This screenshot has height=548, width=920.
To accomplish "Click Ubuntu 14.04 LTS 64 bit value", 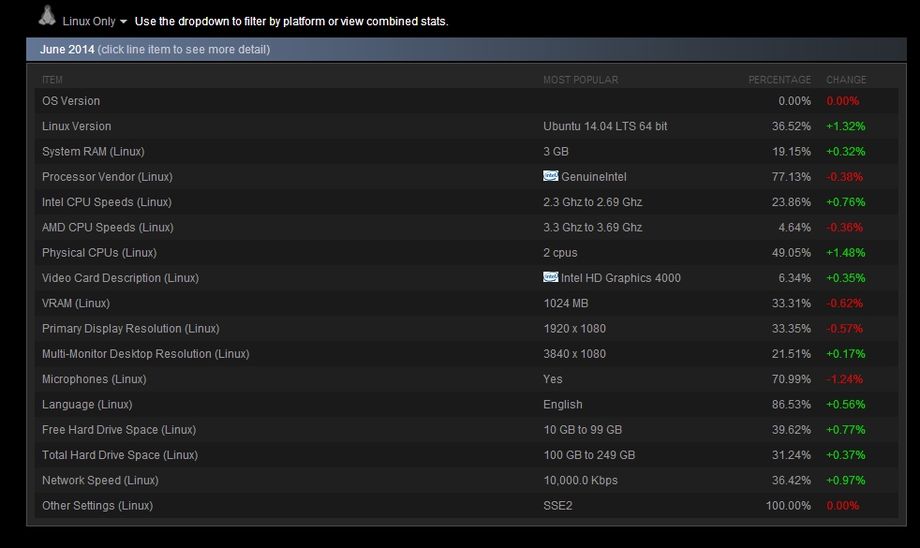I will pyautogui.click(x=605, y=126).
